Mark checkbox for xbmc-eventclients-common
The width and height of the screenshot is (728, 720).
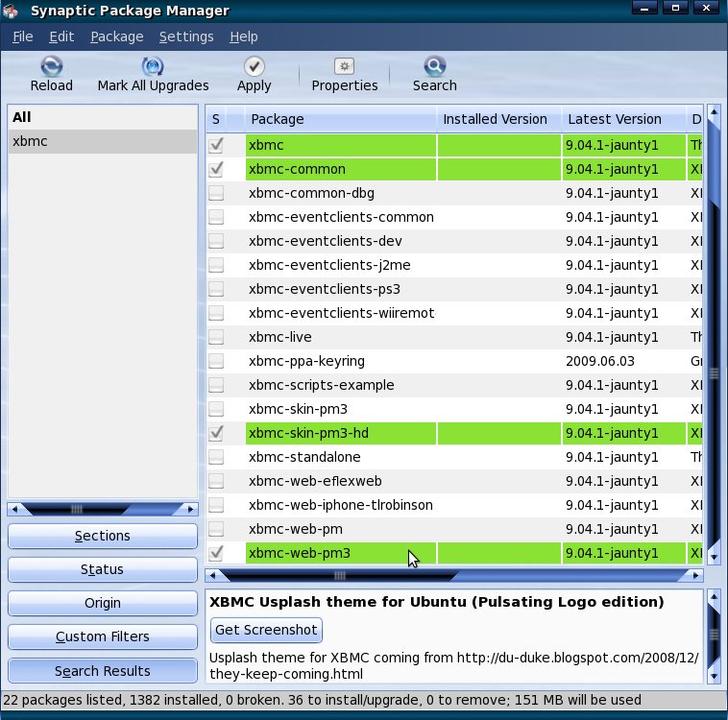[x=216, y=217]
